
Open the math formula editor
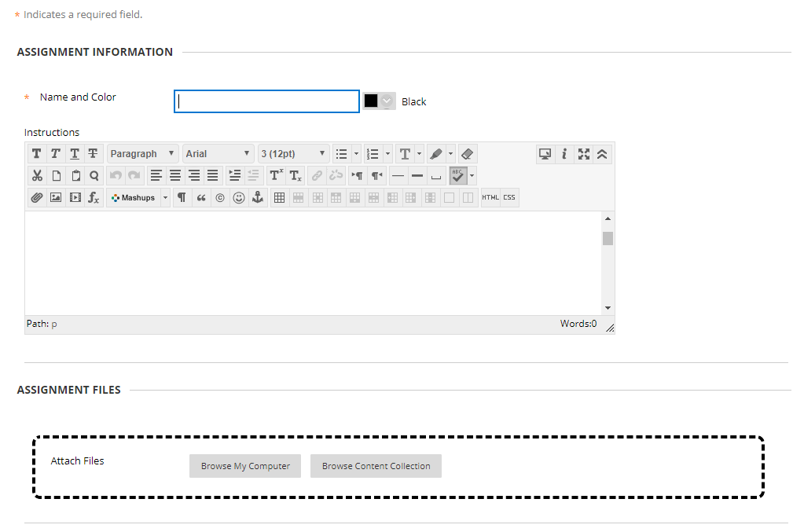click(94, 197)
